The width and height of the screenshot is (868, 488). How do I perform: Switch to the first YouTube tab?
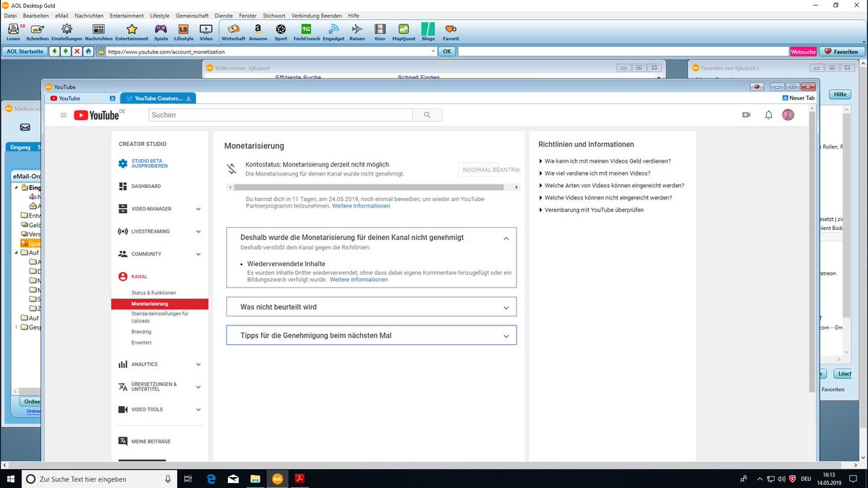(80, 98)
